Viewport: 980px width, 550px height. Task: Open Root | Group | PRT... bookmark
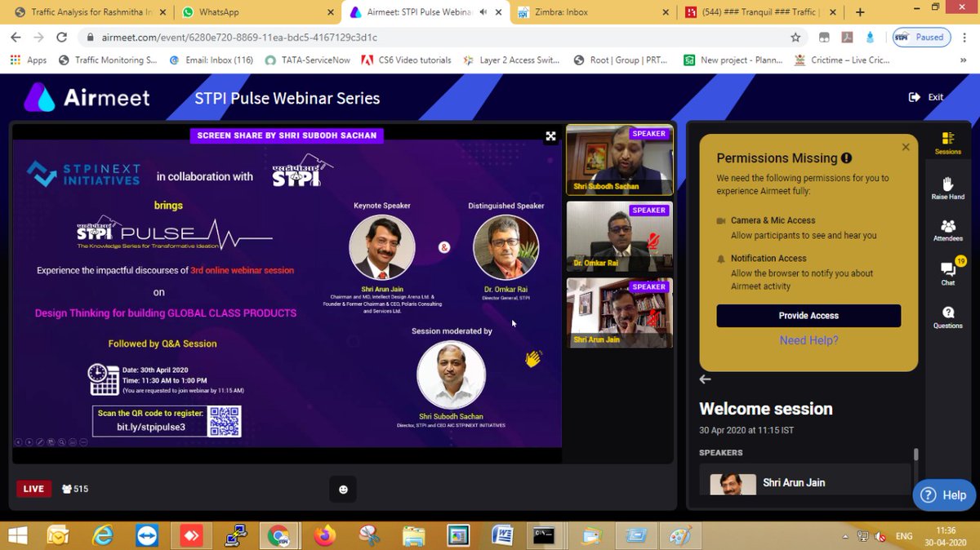coord(622,60)
